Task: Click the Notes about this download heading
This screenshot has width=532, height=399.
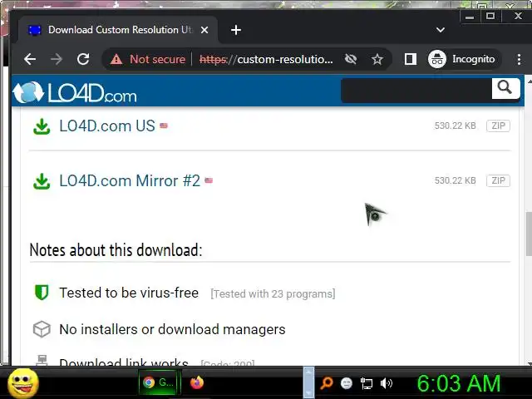Action: pyautogui.click(x=116, y=250)
